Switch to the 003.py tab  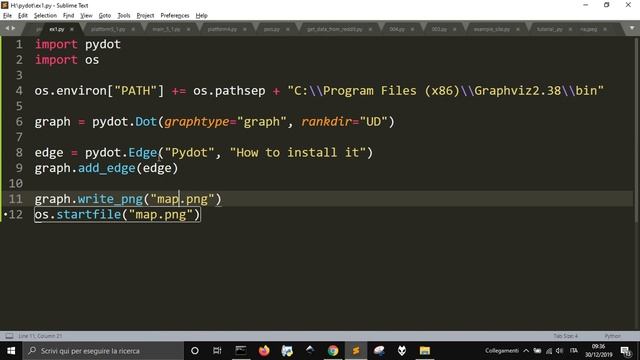pyautogui.click(x=439, y=29)
